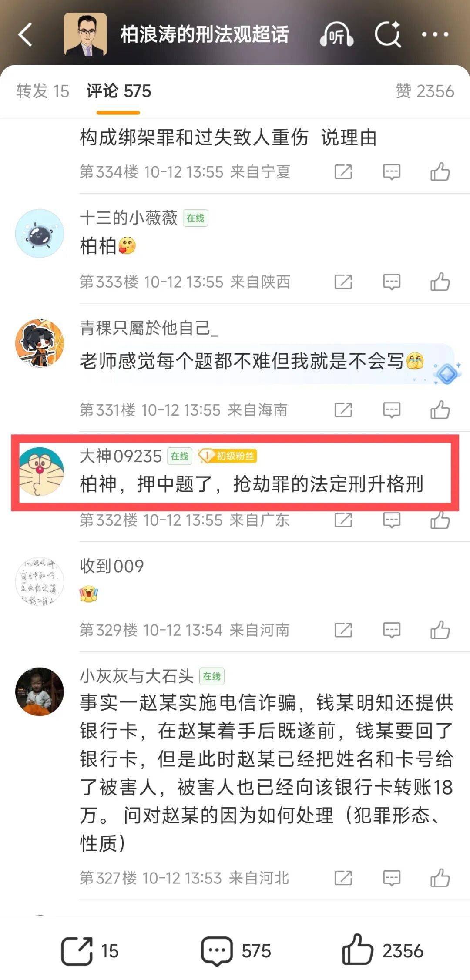This screenshot has height=980, width=470.
Task: Like the 第327楼 comment from 河北
Action: coord(440,878)
